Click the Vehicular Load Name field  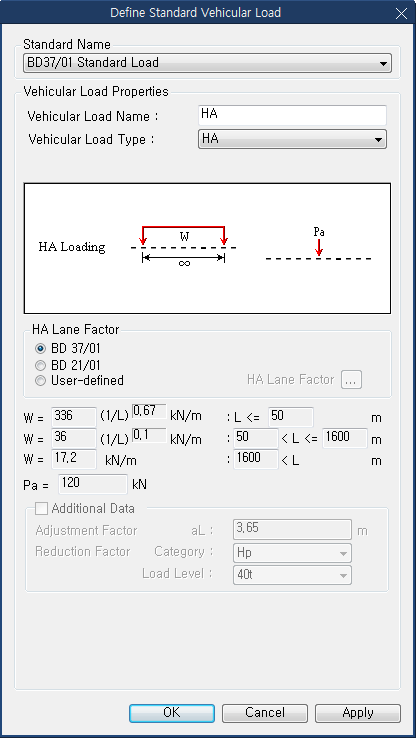[292, 115]
